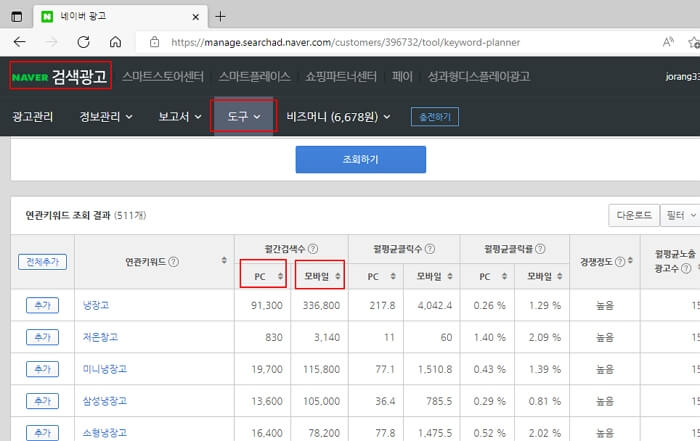Click the 충전하기 button
The width and height of the screenshot is (700, 441).
click(x=435, y=117)
